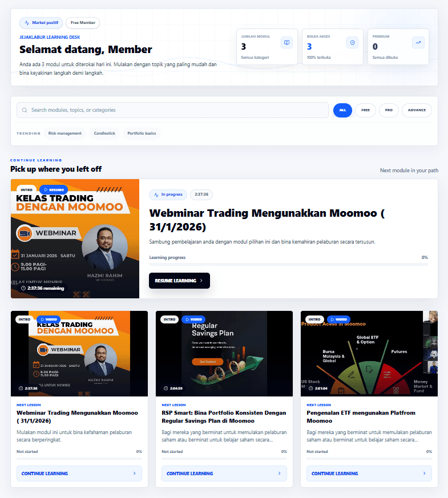This screenshot has height=498, width=448.
Task: Click Not started status on RSP Smart card
Action: pos(172,452)
